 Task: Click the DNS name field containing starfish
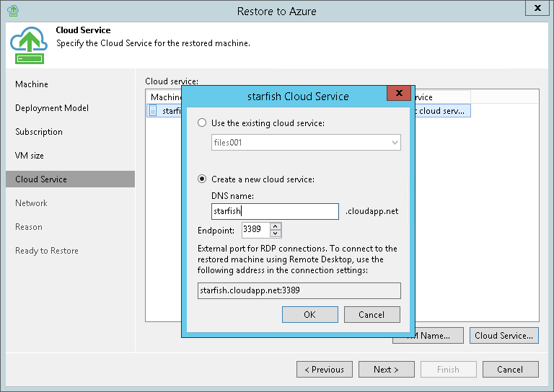click(276, 211)
